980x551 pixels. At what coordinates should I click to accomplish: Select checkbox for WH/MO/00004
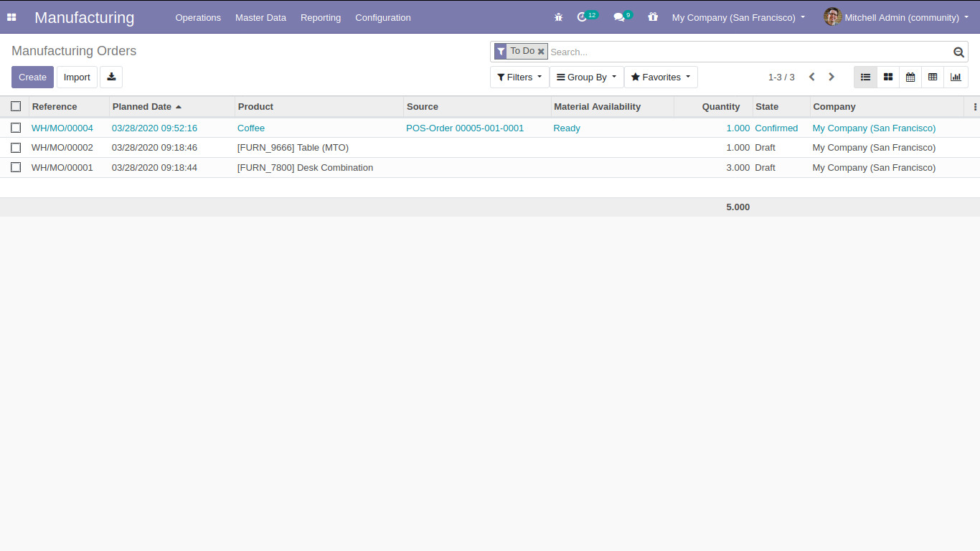click(x=16, y=128)
